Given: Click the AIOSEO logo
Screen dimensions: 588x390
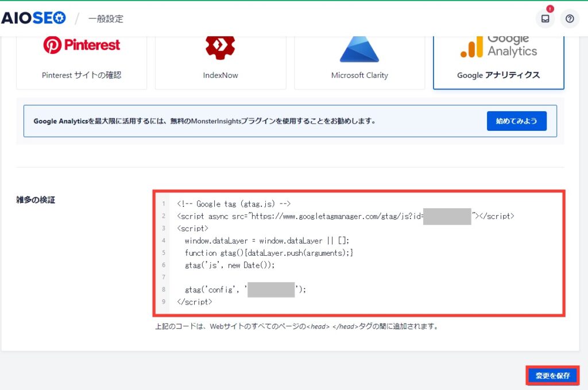Looking at the screenshot, I should [34, 18].
